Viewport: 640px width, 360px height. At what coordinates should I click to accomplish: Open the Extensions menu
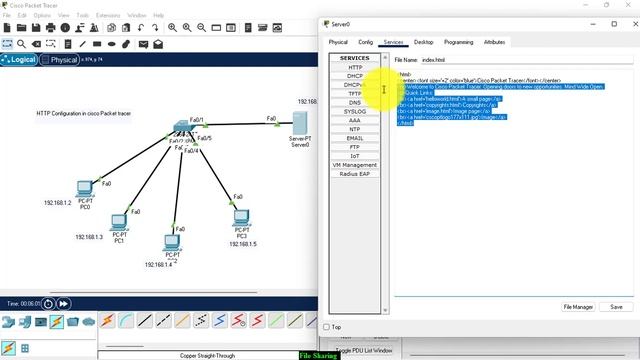tap(108, 15)
